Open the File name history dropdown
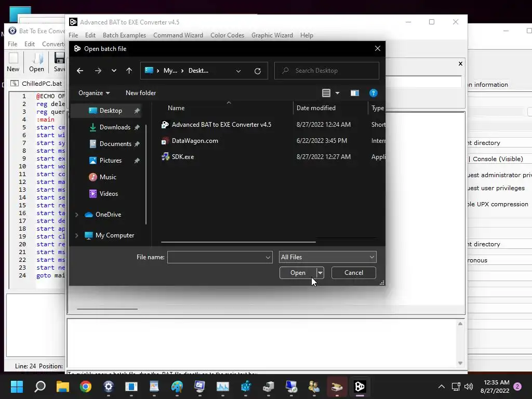 pyautogui.click(x=268, y=257)
